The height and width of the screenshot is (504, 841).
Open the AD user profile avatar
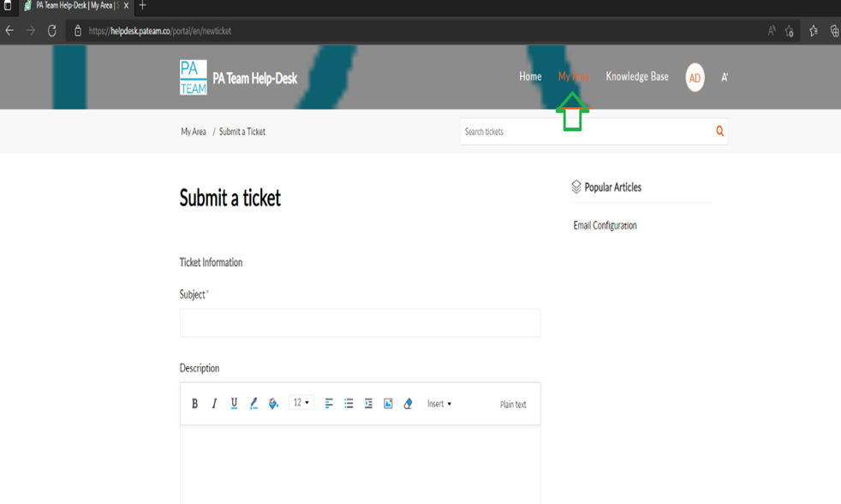tap(695, 78)
